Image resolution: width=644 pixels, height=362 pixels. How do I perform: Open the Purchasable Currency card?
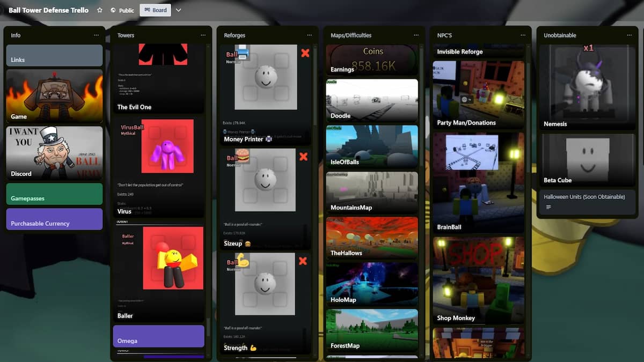point(54,219)
